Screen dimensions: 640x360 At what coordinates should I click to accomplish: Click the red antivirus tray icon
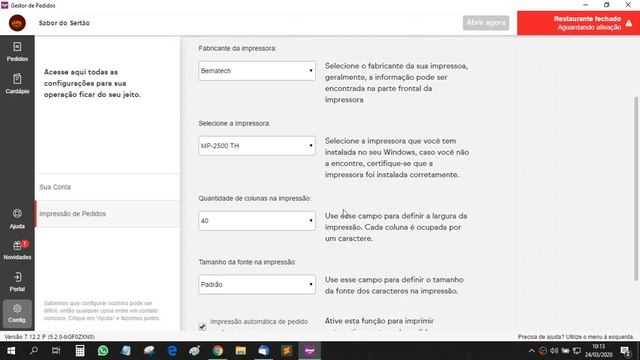pos(542,351)
